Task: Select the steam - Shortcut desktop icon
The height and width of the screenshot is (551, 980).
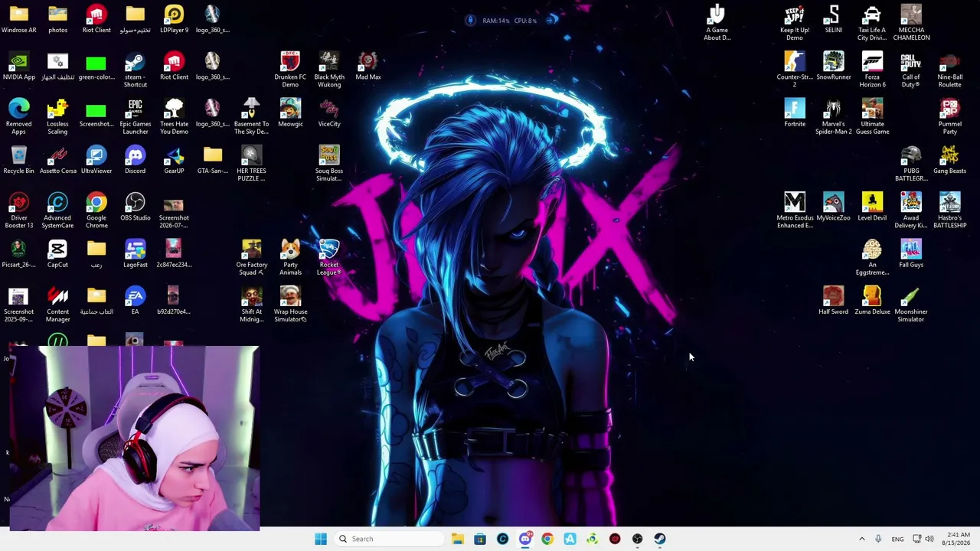Action: 136,70
